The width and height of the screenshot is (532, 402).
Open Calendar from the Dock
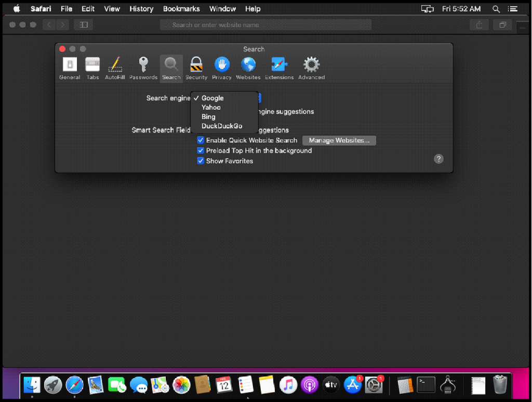224,385
